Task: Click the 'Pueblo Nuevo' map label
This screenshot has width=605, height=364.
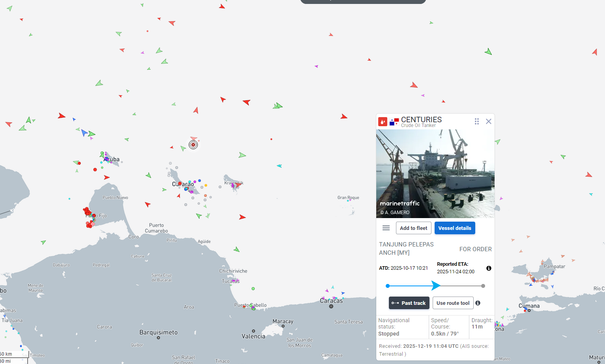Action: tap(115, 198)
